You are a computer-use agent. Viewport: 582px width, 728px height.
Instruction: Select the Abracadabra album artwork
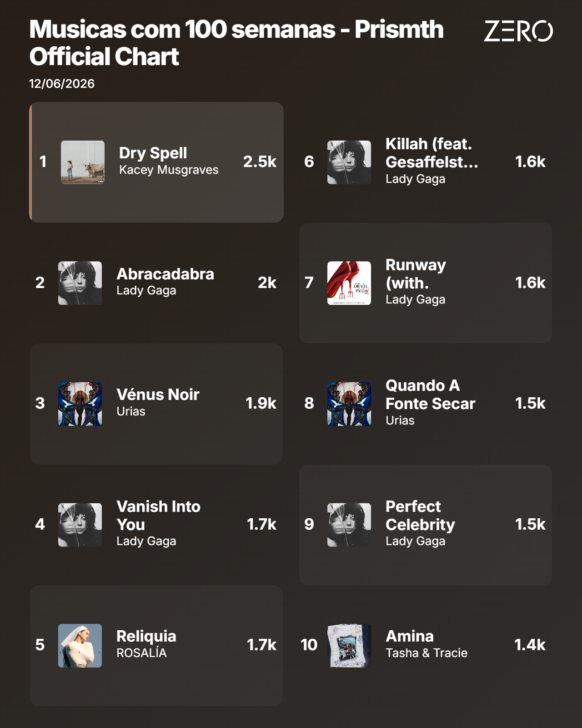(x=80, y=283)
